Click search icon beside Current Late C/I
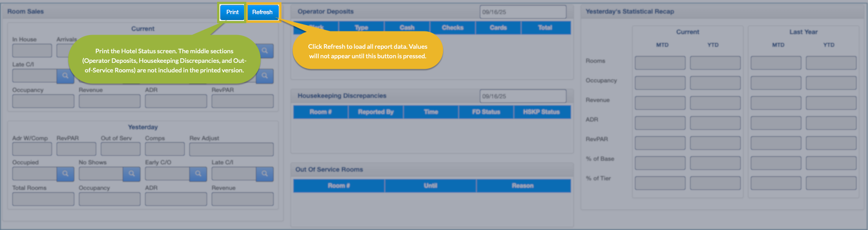This screenshot has width=868, height=230. (x=65, y=76)
